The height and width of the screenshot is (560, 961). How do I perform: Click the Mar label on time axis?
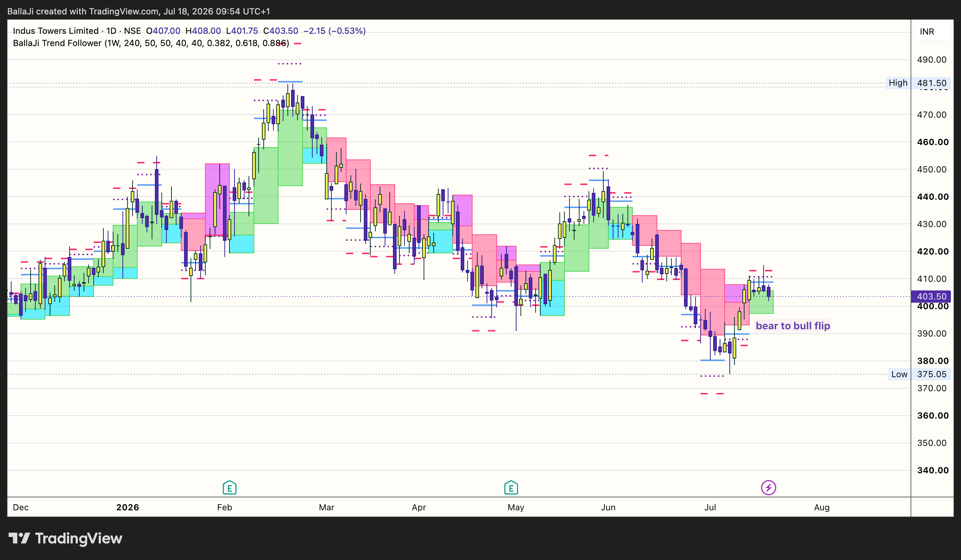326,507
